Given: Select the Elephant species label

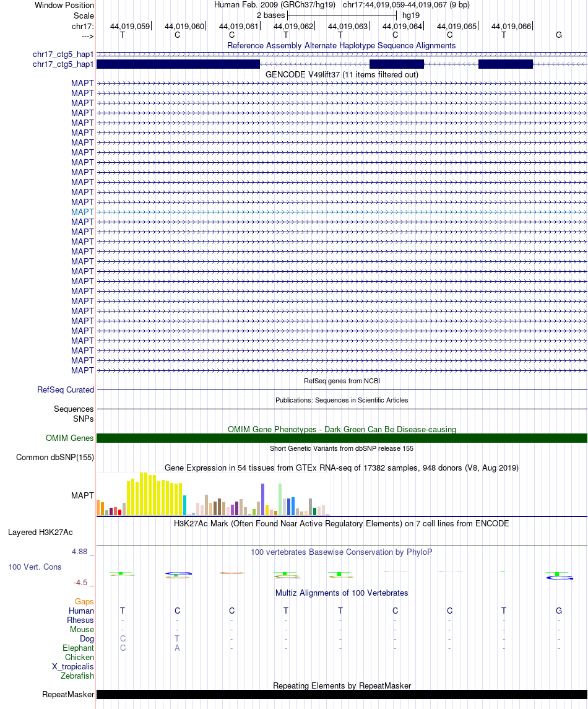Looking at the screenshot, I should pos(78,648).
